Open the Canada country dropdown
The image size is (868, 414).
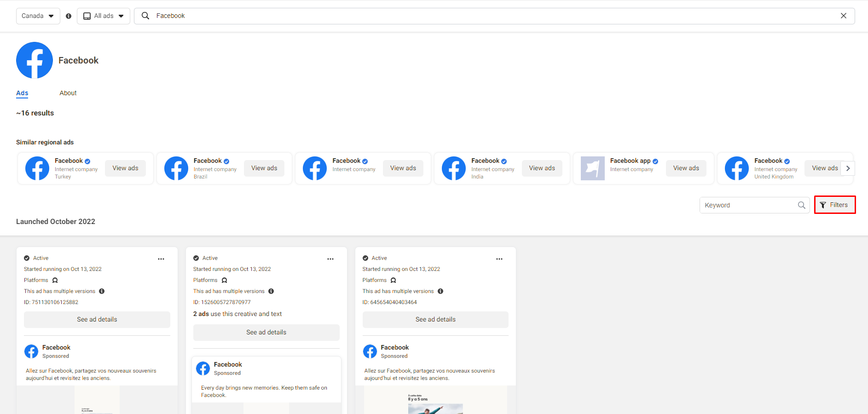38,16
